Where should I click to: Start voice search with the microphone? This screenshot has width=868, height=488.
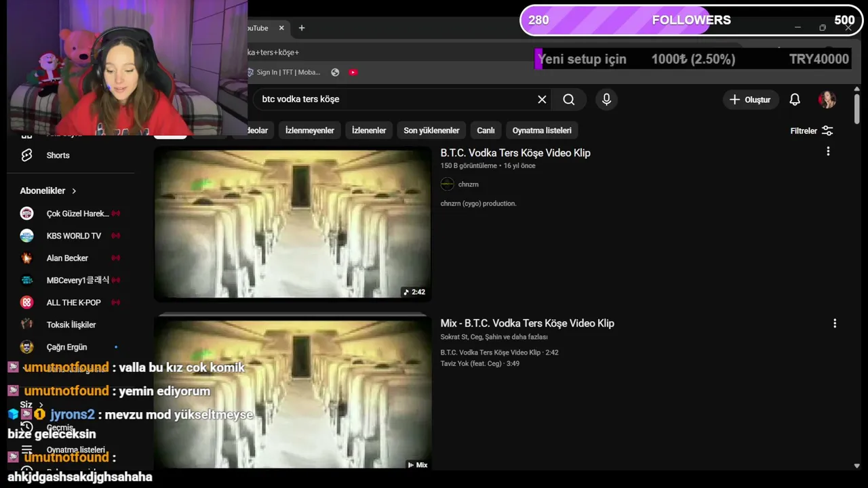[606, 100]
